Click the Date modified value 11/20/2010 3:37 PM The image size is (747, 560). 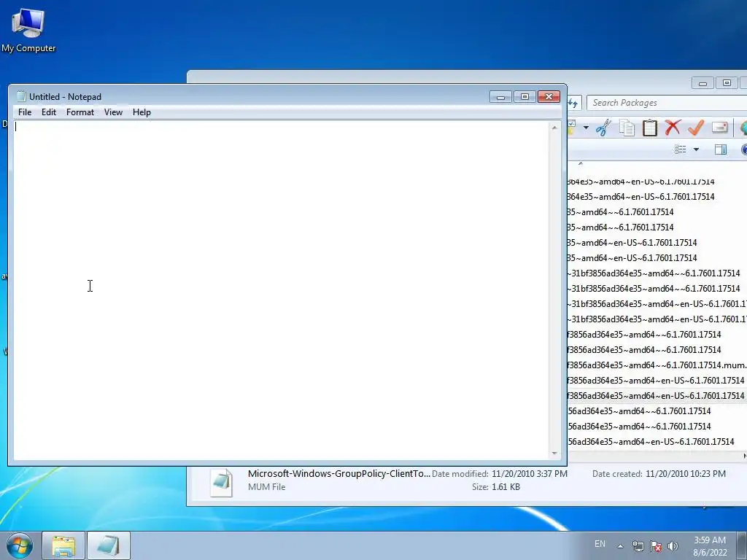[x=530, y=474]
